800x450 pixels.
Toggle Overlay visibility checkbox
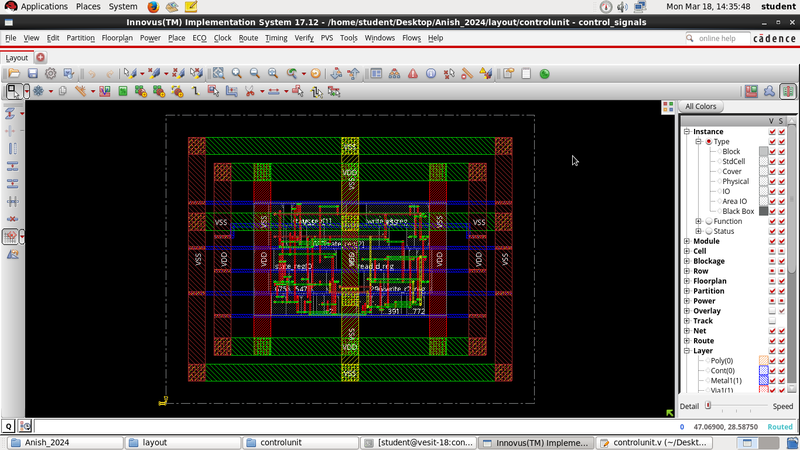[x=770, y=311]
